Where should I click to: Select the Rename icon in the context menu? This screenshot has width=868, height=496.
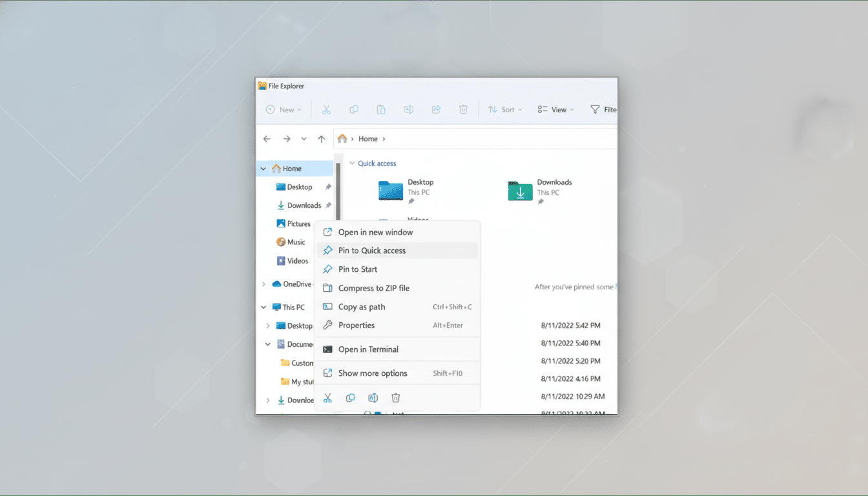click(x=373, y=398)
